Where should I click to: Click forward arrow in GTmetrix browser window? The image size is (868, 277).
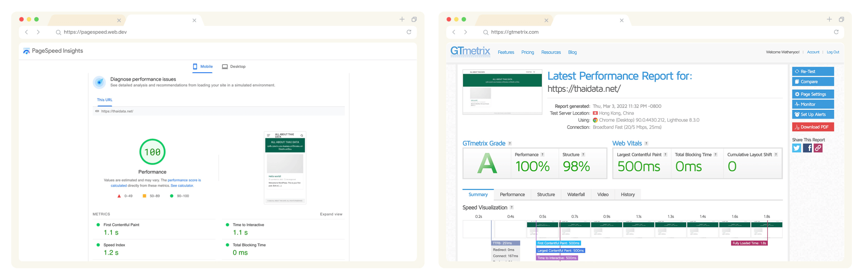pyautogui.click(x=466, y=32)
